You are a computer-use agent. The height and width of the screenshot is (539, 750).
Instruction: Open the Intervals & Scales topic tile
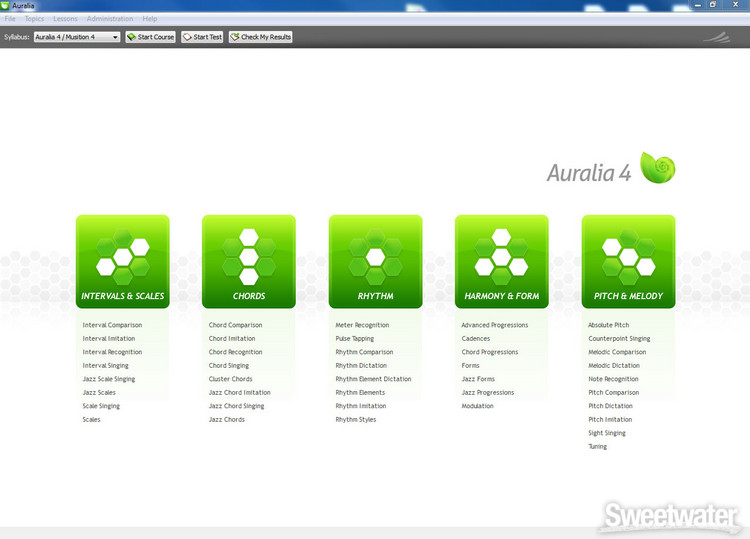(x=122, y=262)
